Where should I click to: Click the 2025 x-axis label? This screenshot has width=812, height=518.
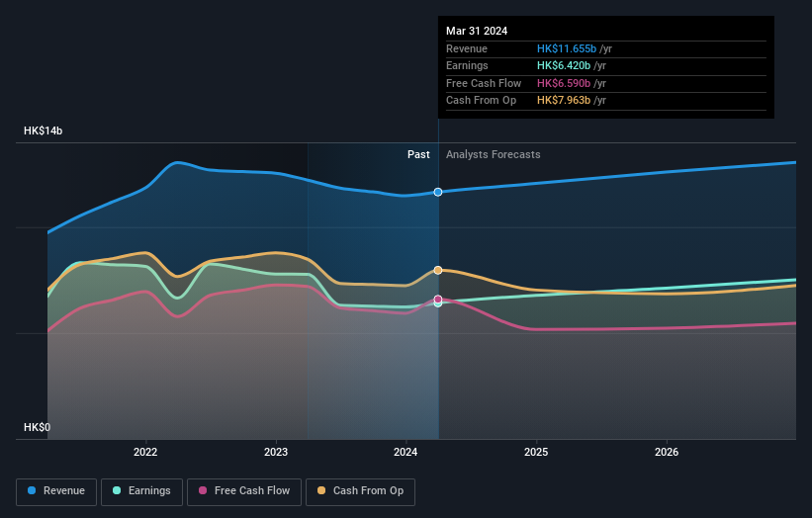click(x=536, y=453)
